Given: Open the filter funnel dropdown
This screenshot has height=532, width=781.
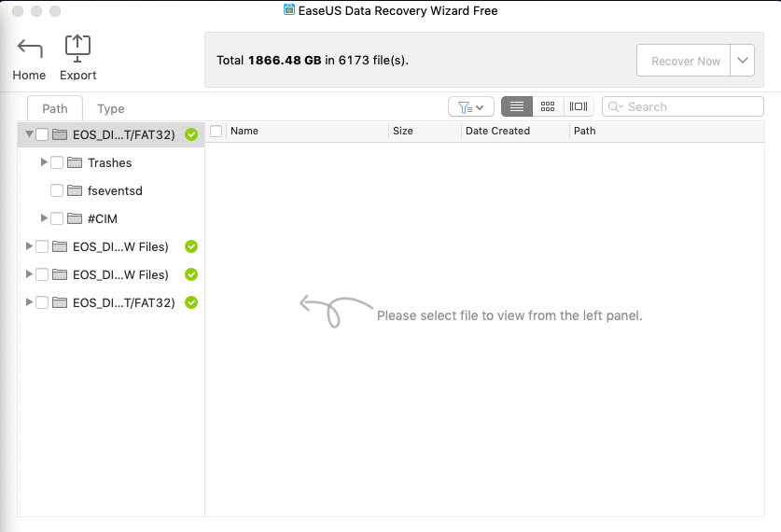Looking at the screenshot, I should tap(470, 106).
